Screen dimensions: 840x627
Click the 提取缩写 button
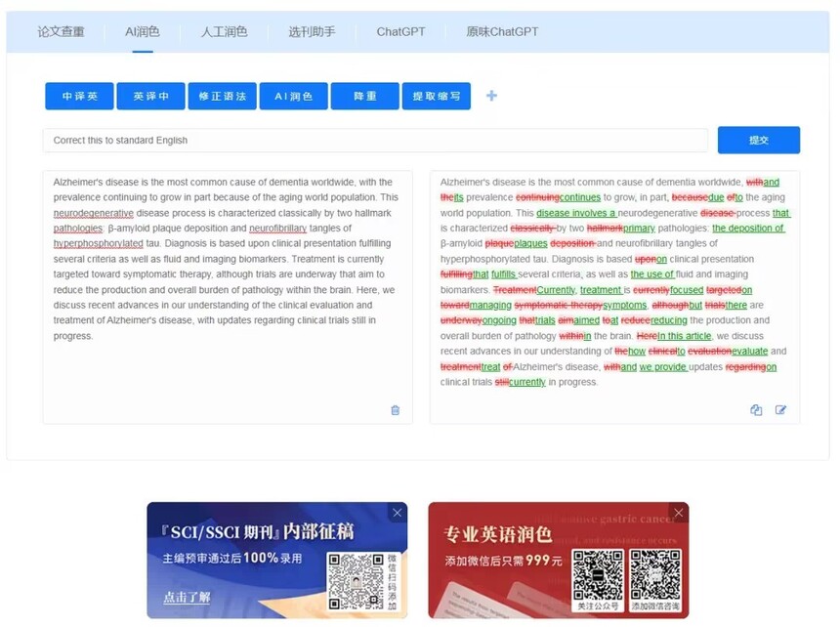437,96
